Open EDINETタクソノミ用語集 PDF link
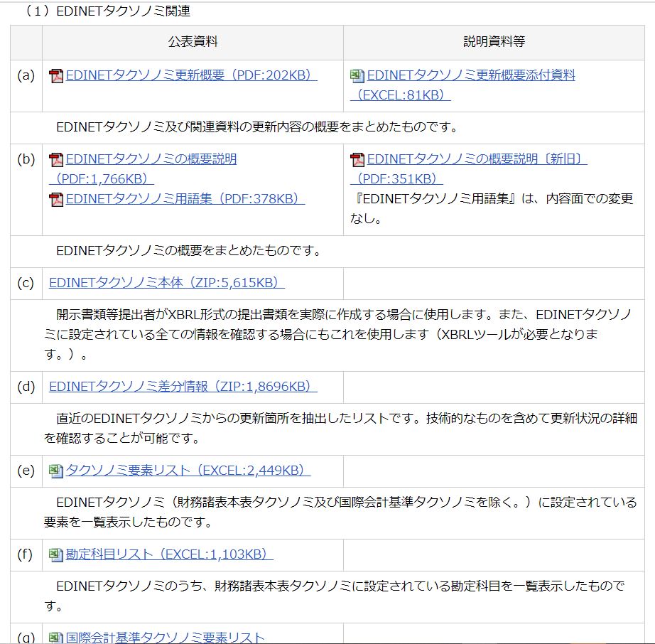The width and height of the screenshot is (655, 644). point(185,199)
